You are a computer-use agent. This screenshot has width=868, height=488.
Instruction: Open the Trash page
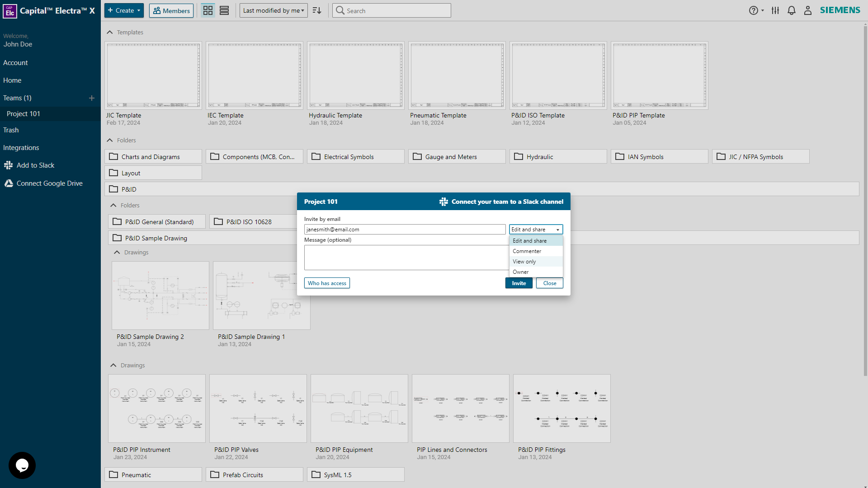11,130
